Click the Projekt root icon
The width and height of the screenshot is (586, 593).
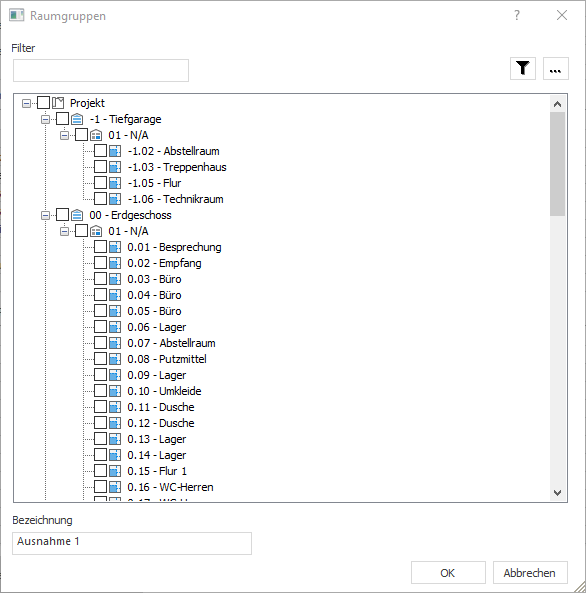tap(58, 103)
